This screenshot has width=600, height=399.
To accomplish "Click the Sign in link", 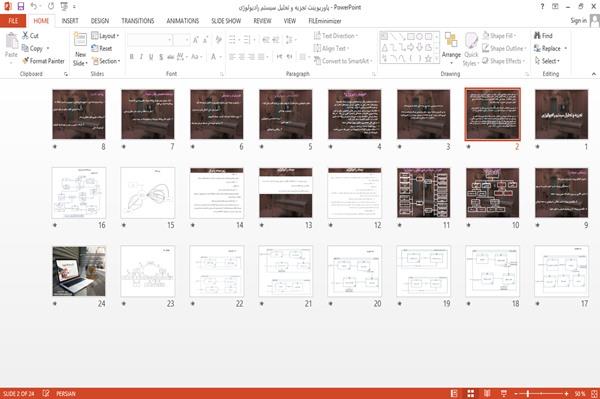I will click(578, 21).
